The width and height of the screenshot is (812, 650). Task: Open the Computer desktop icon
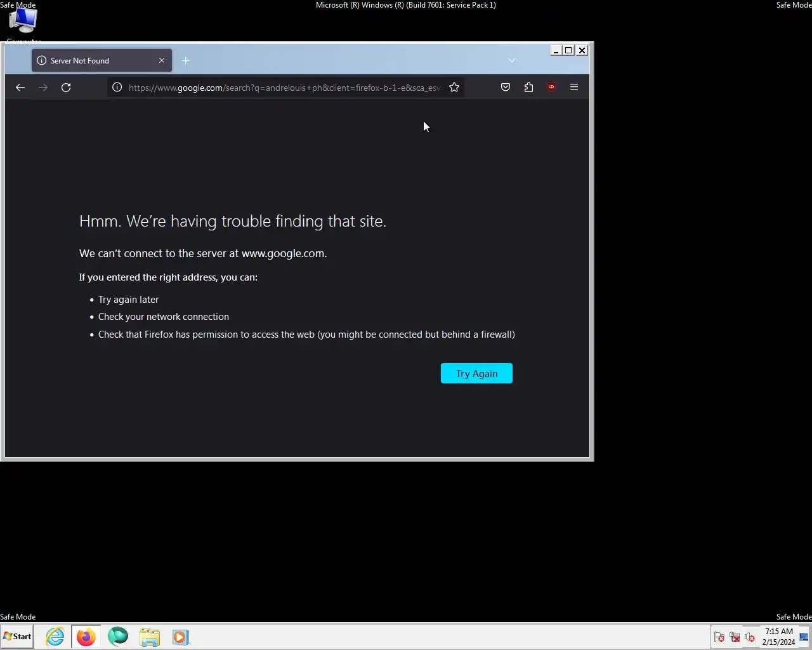point(23,25)
